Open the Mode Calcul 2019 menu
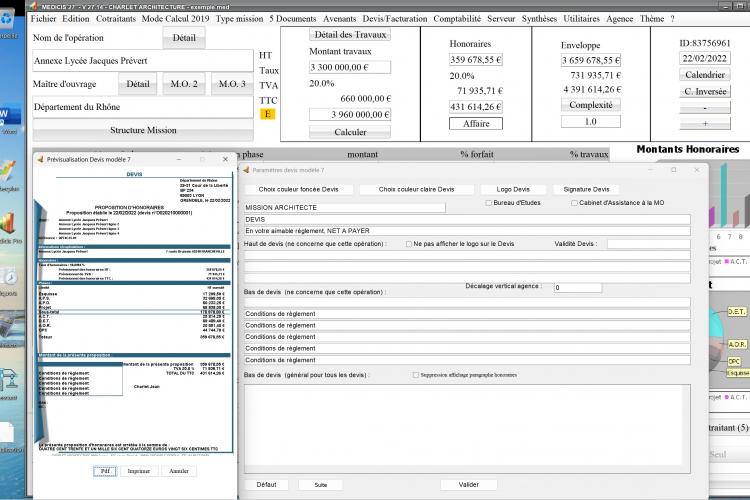This screenshot has width=750, height=500. 176,19
